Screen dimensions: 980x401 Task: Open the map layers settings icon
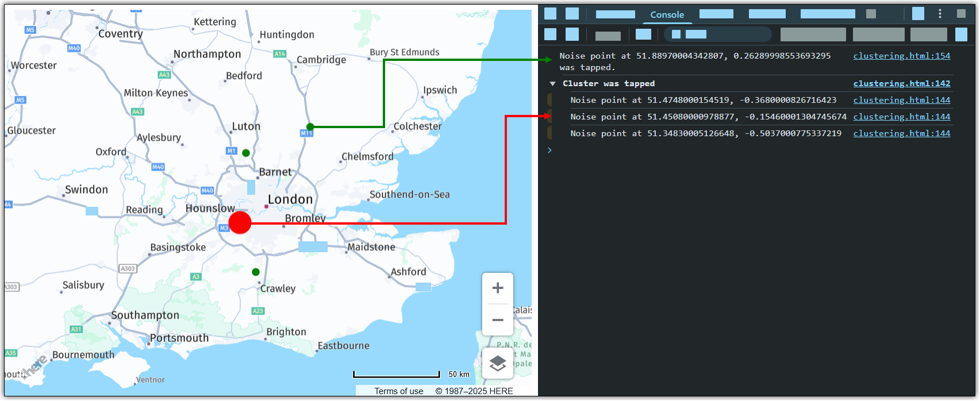(498, 363)
